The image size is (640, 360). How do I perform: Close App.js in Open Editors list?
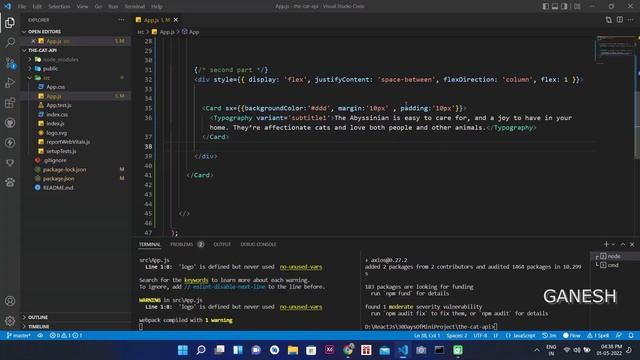[x=33, y=41]
